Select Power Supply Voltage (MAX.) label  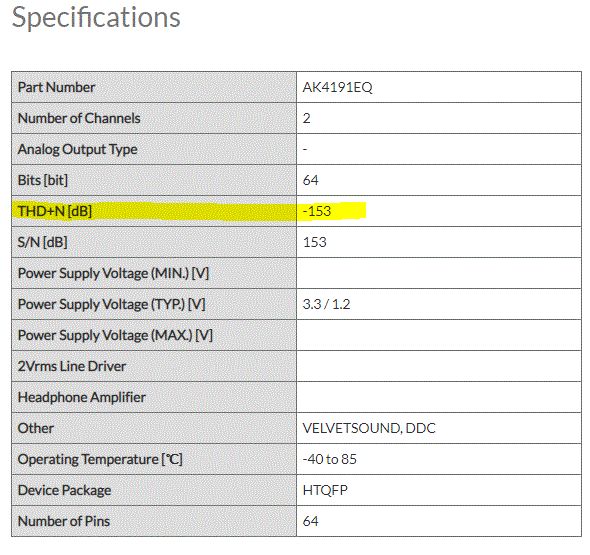[x=115, y=335]
